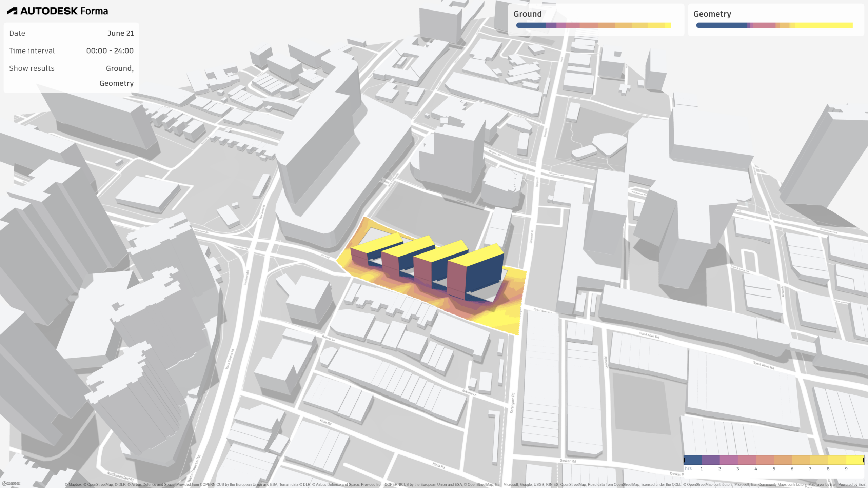868x488 pixels.
Task: Click the Autodesk Forma logo
Action: click(58, 11)
